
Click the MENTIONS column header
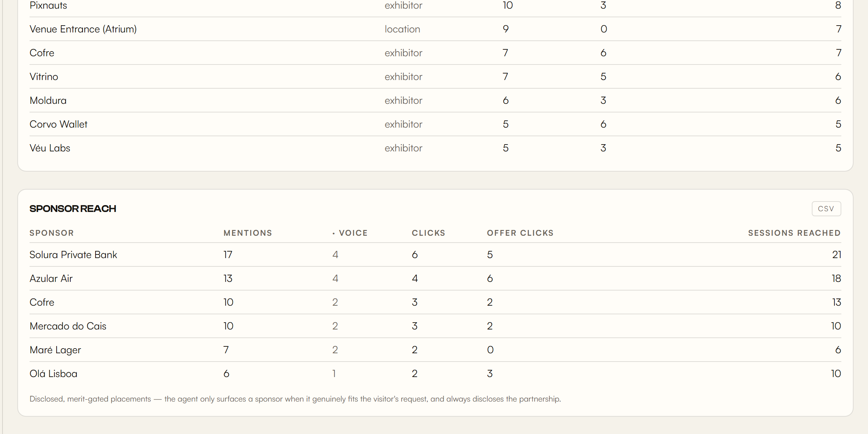point(248,233)
